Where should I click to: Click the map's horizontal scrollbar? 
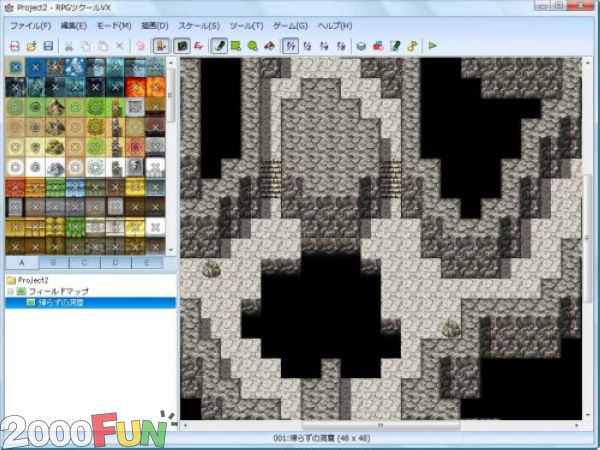pos(380,425)
